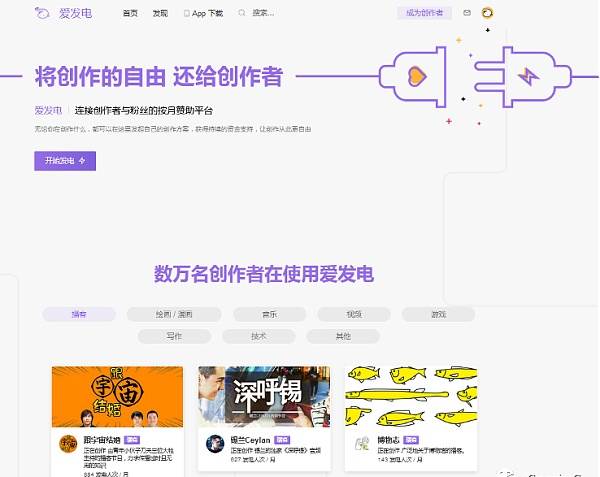Viewport: 600px width, 477px height.
Task: Open the 爱发电 brand name link
Action: click(x=75, y=13)
